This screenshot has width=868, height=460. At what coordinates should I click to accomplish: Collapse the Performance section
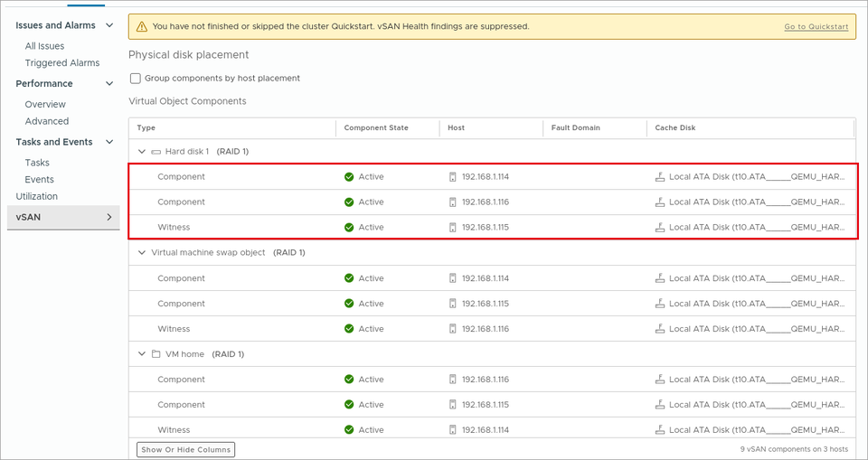coord(109,83)
